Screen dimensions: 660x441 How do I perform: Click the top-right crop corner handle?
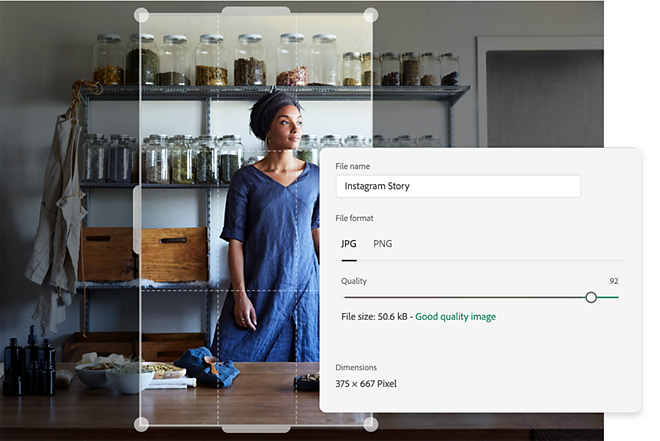pyautogui.click(x=370, y=15)
